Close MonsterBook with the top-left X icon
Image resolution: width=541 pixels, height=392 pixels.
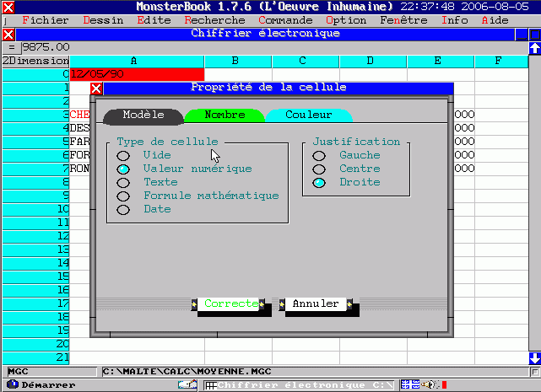pyautogui.click(x=8, y=8)
